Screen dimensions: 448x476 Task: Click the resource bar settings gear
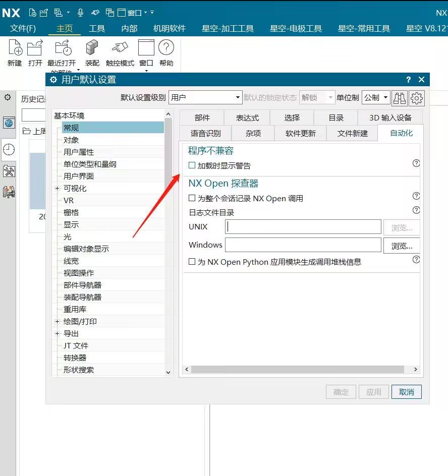(x=8, y=97)
